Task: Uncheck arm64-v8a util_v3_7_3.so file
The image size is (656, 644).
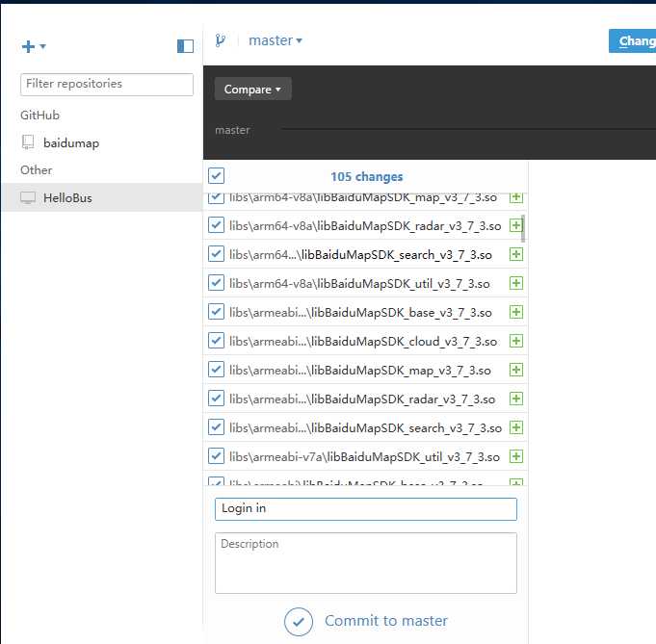Action: [x=217, y=283]
